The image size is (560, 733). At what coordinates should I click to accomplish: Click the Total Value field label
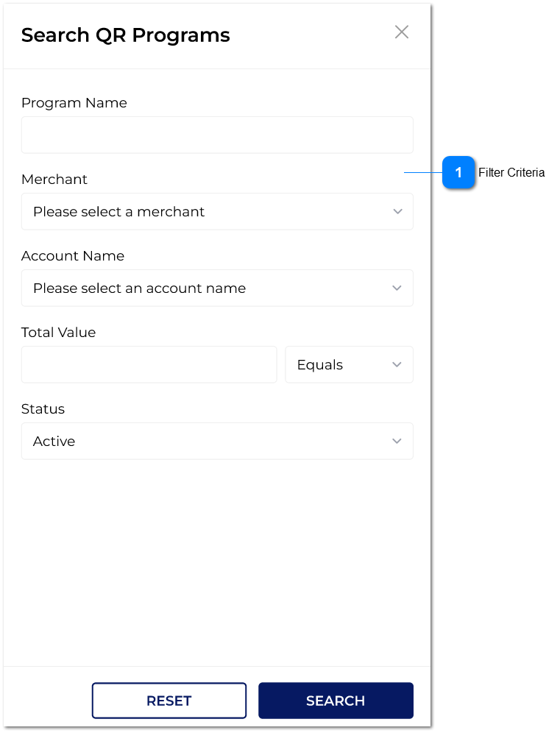click(58, 333)
